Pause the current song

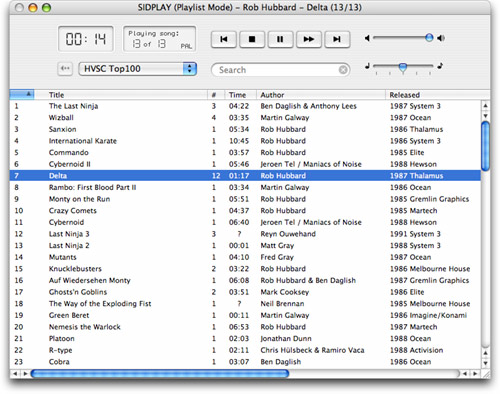pos(280,39)
